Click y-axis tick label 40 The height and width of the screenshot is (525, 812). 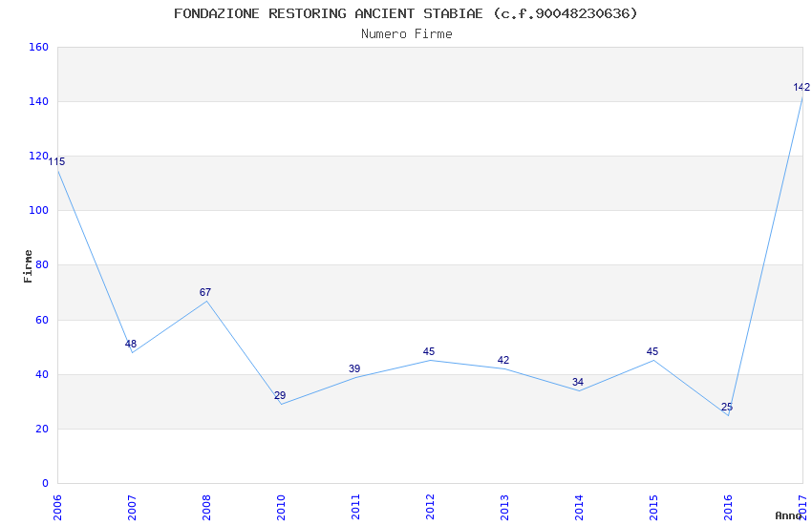tap(42, 374)
